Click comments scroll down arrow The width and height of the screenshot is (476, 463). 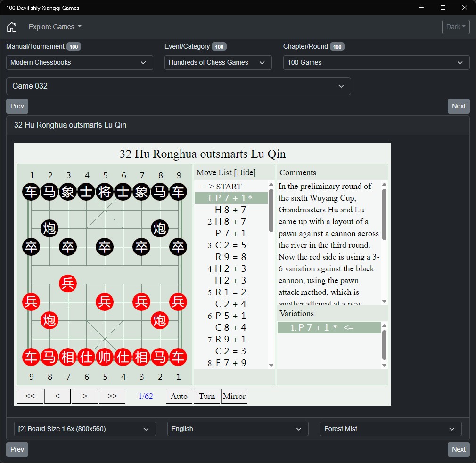384,301
